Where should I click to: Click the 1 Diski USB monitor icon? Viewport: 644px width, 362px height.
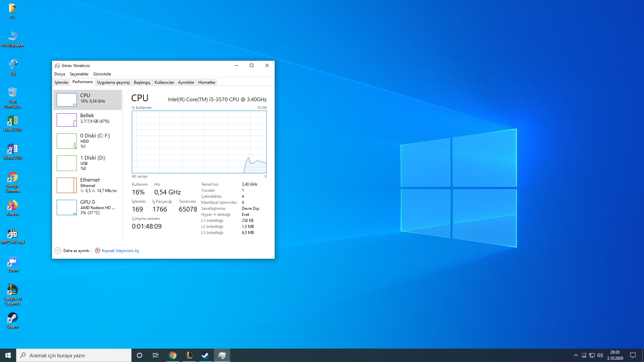66,163
